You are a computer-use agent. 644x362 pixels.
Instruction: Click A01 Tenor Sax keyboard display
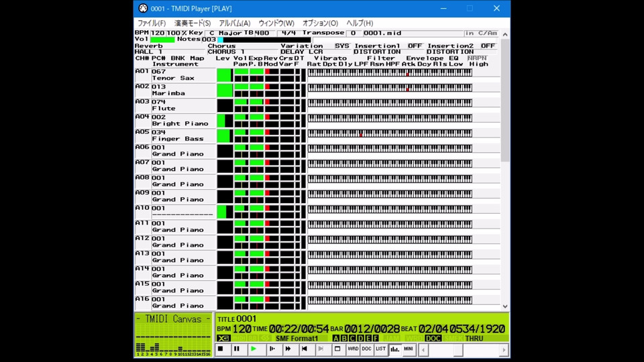click(390, 72)
